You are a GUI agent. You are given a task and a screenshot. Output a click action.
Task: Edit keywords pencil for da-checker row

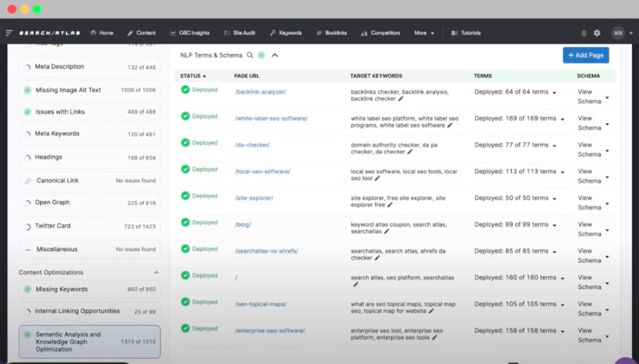tap(410, 152)
